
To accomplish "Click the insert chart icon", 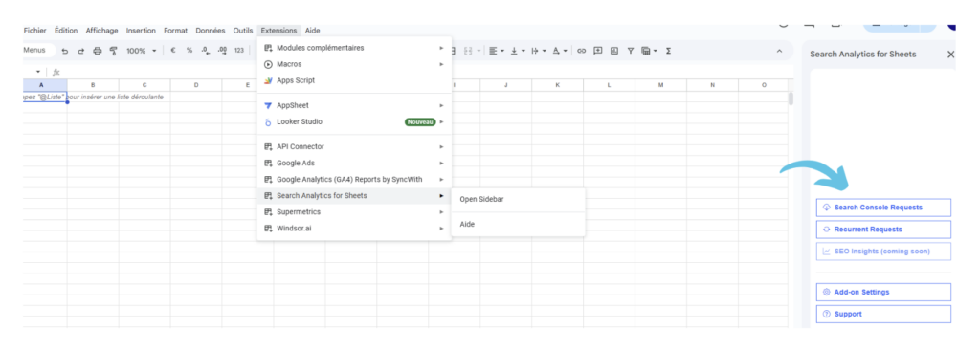I will (x=614, y=51).
